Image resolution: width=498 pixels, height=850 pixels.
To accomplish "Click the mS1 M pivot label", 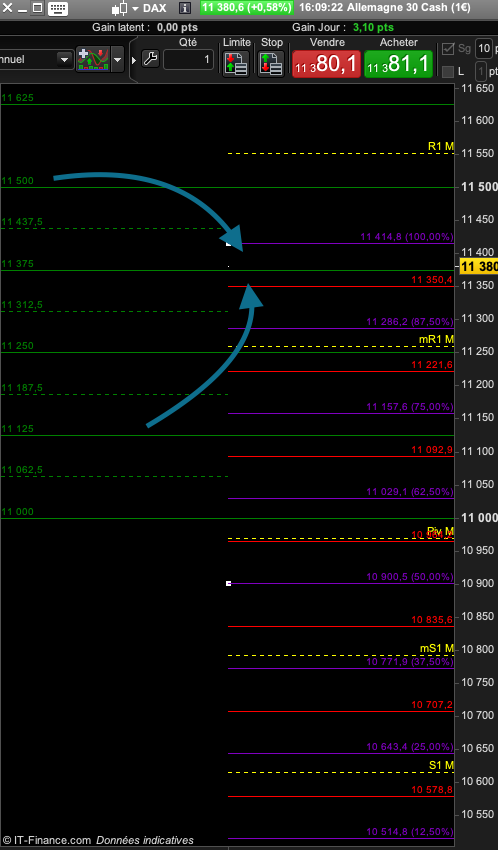I will 437,648.
